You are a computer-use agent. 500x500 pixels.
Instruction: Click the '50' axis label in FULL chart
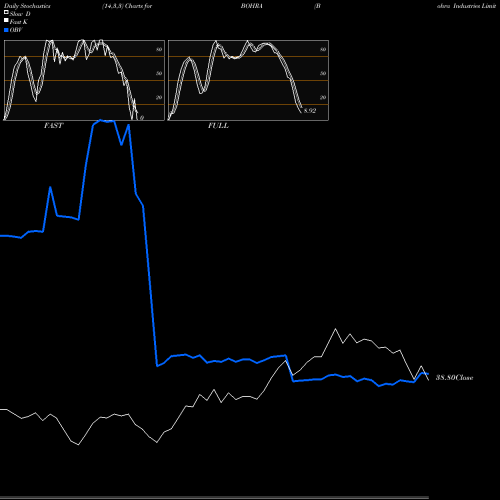323,73
